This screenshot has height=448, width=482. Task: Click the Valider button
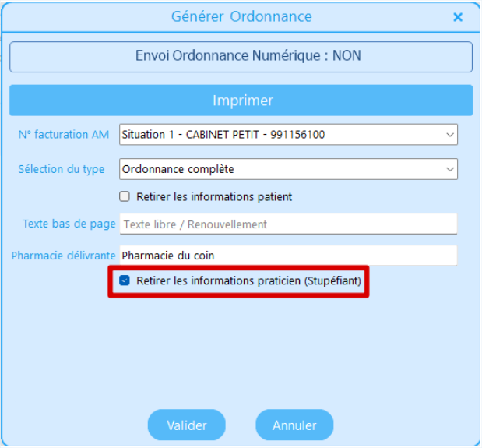pos(187,425)
